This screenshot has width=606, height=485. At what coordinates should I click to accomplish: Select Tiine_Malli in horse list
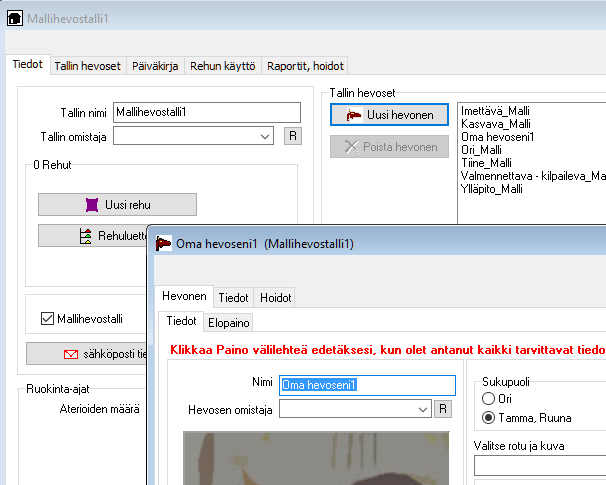pyautogui.click(x=486, y=163)
